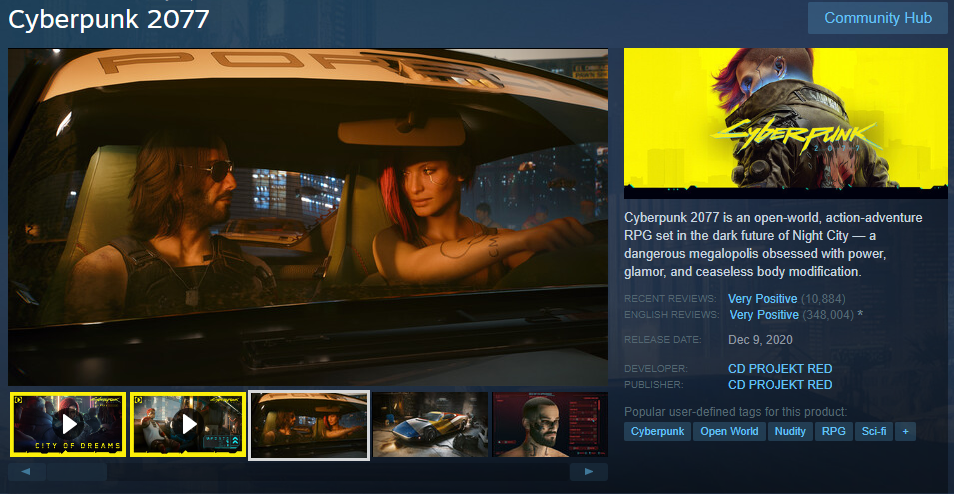Click the Cyberpunk 2077 page title
Screen dimensions: 954x494
click(109, 19)
